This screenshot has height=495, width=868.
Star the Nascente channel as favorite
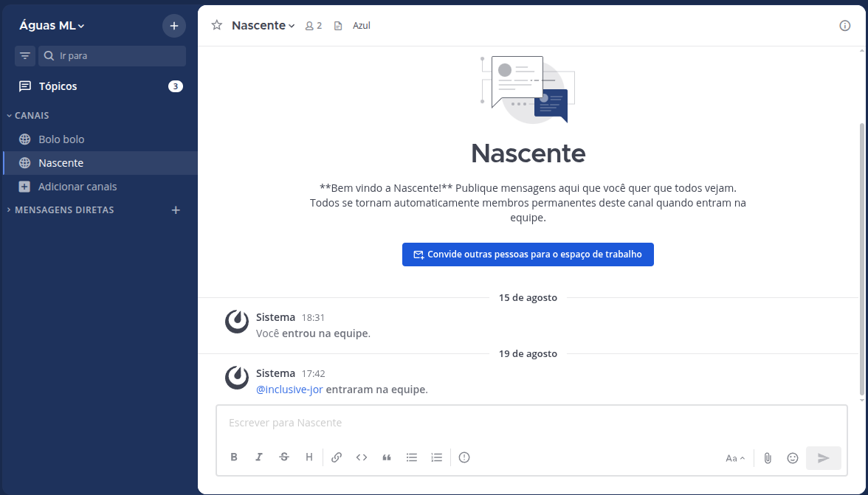[x=217, y=26]
